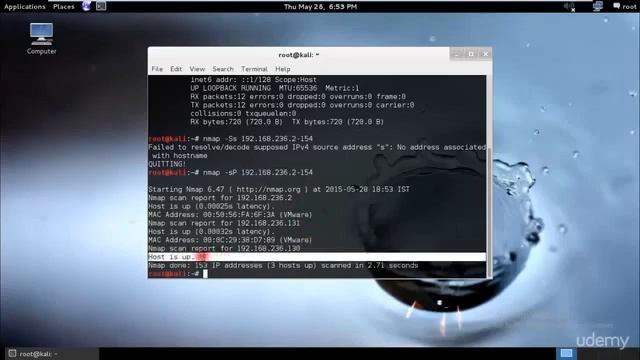Click the 'collisions:0 txqueuelen:0' line
This screenshot has width=640, height=360.
[243, 113]
